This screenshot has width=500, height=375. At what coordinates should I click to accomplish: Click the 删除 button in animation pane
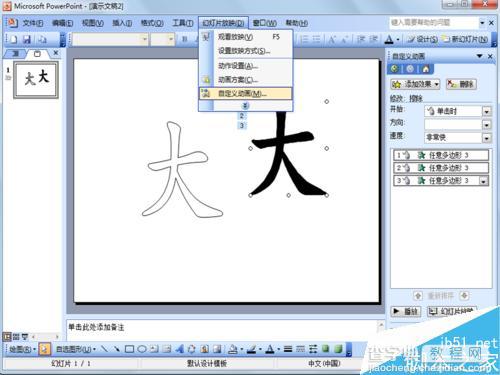[461, 84]
